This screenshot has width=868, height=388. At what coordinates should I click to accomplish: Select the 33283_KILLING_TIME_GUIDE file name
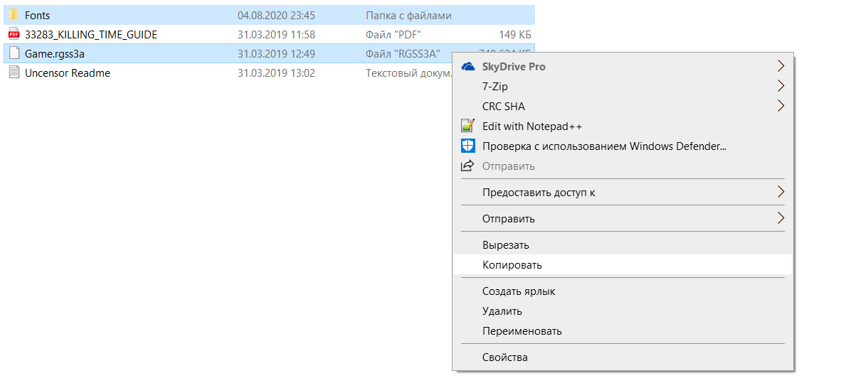click(x=91, y=34)
